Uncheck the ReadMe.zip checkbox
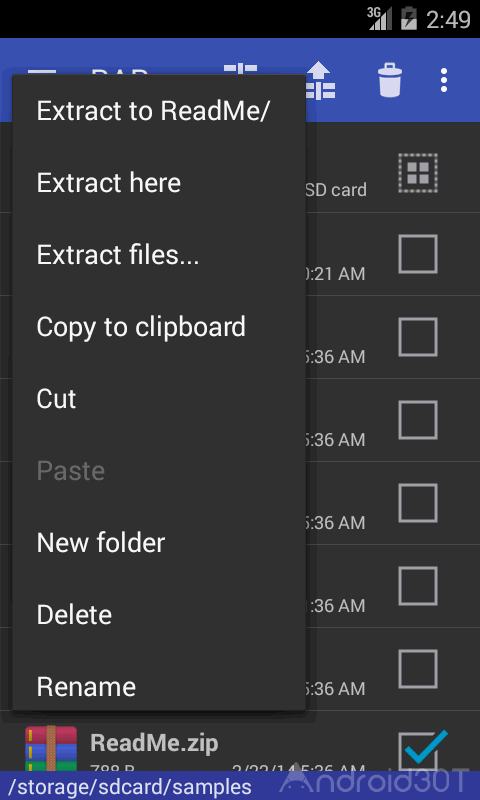Viewport: 480px width, 800px height. pyautogui.click(x=420, y=749)
